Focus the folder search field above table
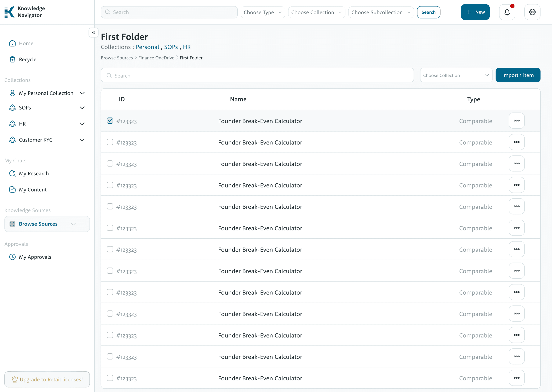Screen dimensions: 552x392 (257, 76)
